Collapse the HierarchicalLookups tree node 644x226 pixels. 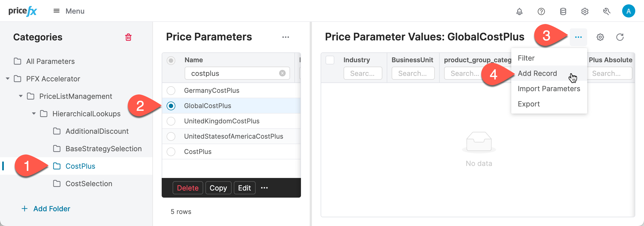point(34,114)
